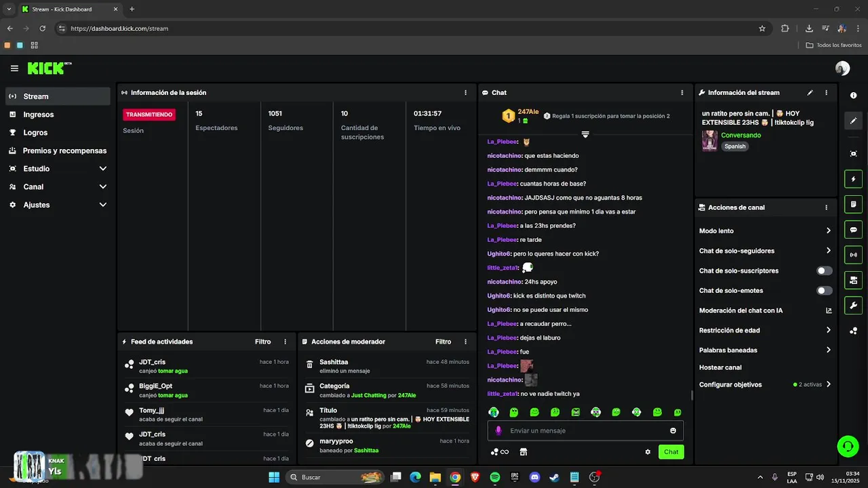Image resolution: width=868 pixels, height=488 pixels.
Task: Click the Windows Start button
Action: point(274,477)
